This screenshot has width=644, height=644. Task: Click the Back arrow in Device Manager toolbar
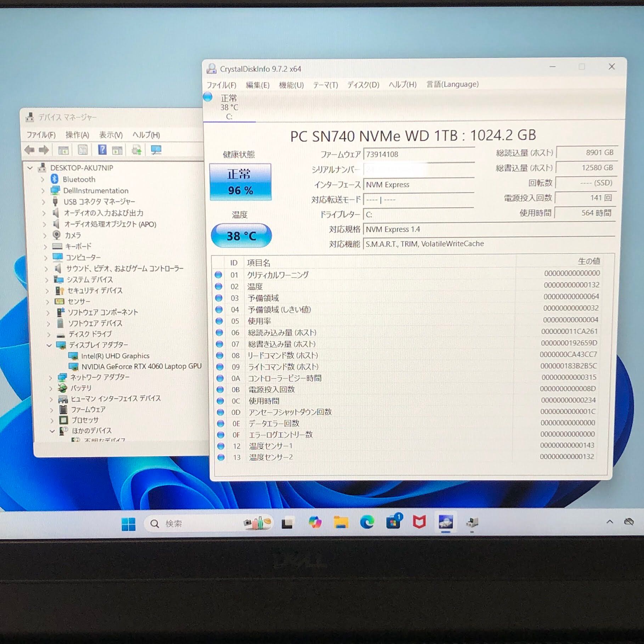pos(29,150)
